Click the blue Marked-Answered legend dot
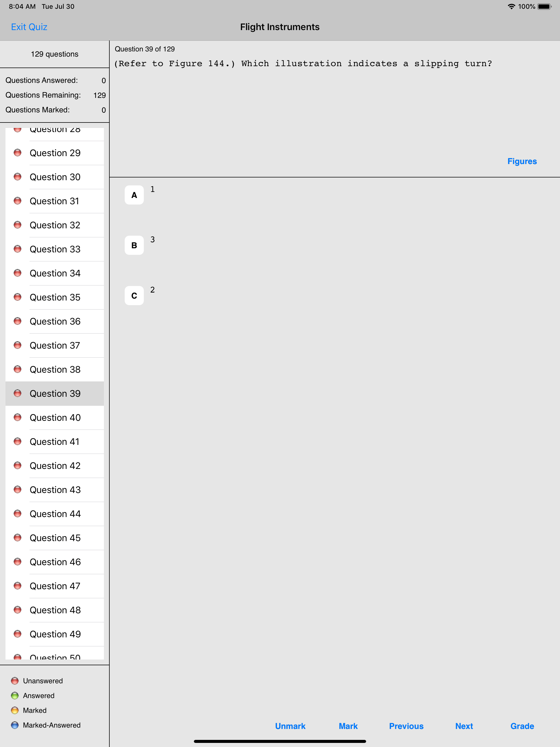The image size is (560, 747). coord(15,725)
